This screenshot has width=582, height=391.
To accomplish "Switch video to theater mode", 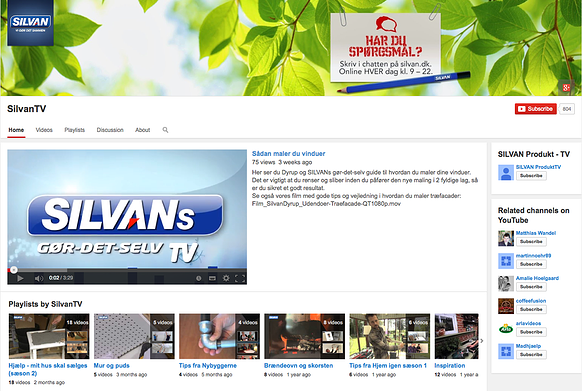I will (x=212, y=278).
